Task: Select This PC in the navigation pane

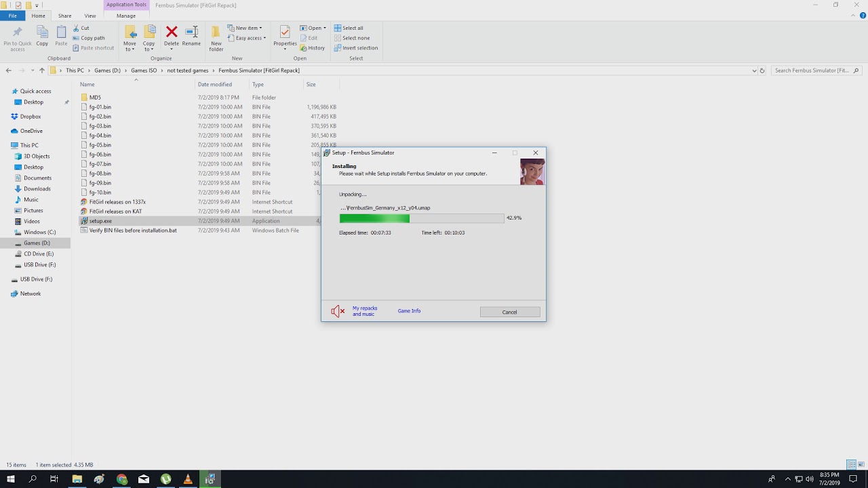Action: point(29,146)
